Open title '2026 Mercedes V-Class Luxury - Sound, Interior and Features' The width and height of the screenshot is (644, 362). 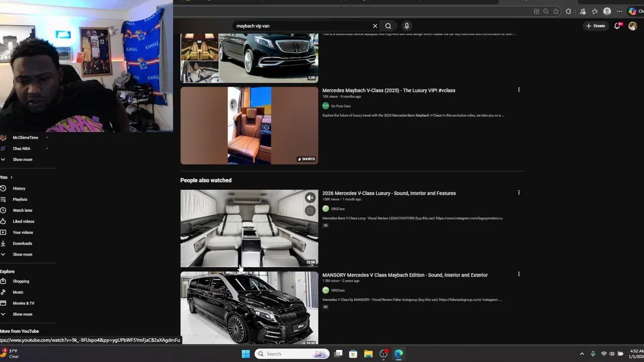[x=389, y=193]
